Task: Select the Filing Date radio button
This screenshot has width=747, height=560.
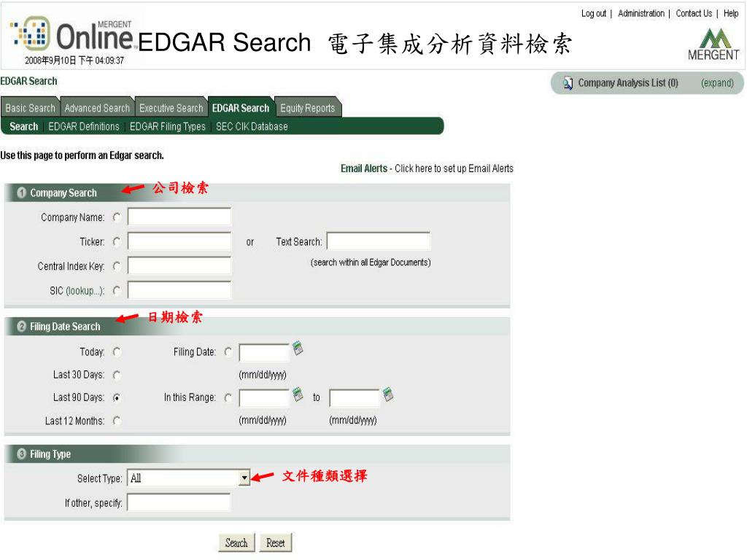Action: point(228,352)
